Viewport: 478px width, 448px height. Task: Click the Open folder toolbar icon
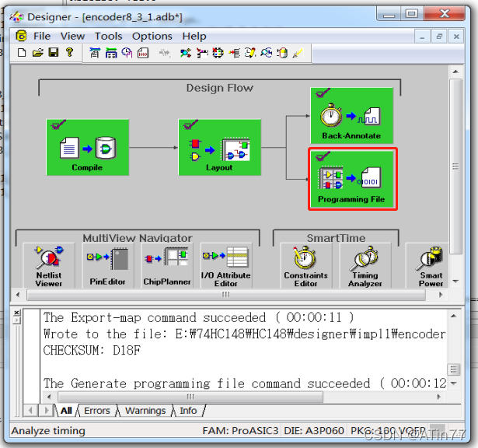click(38, 53)
